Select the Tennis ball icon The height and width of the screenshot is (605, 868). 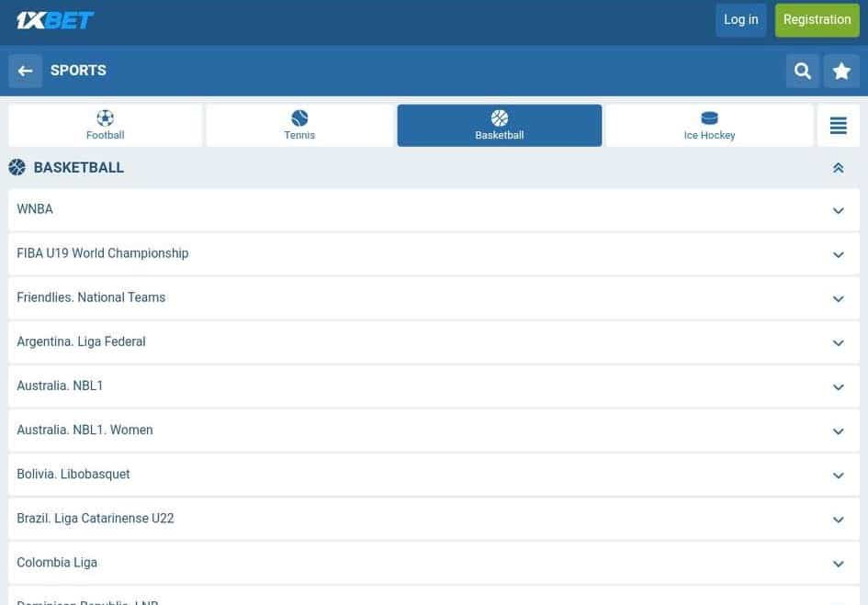299,118
